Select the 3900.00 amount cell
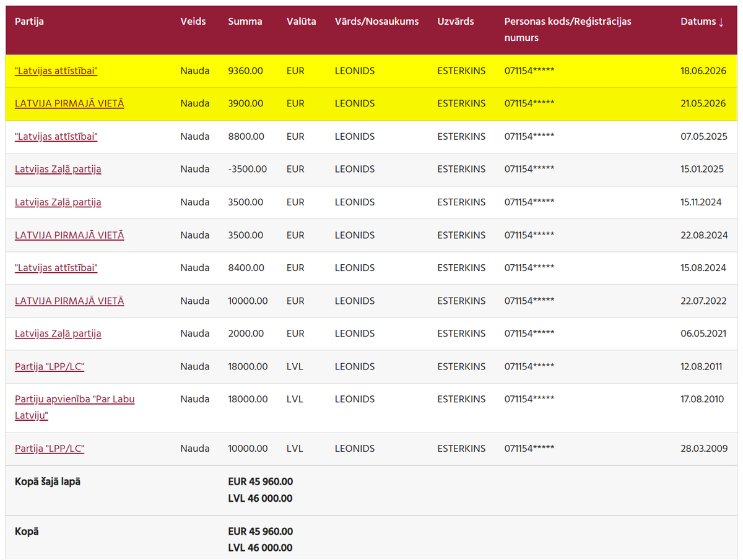Viewport: 743px width, 560px height. pyautogui.click(x=245, y=104)
